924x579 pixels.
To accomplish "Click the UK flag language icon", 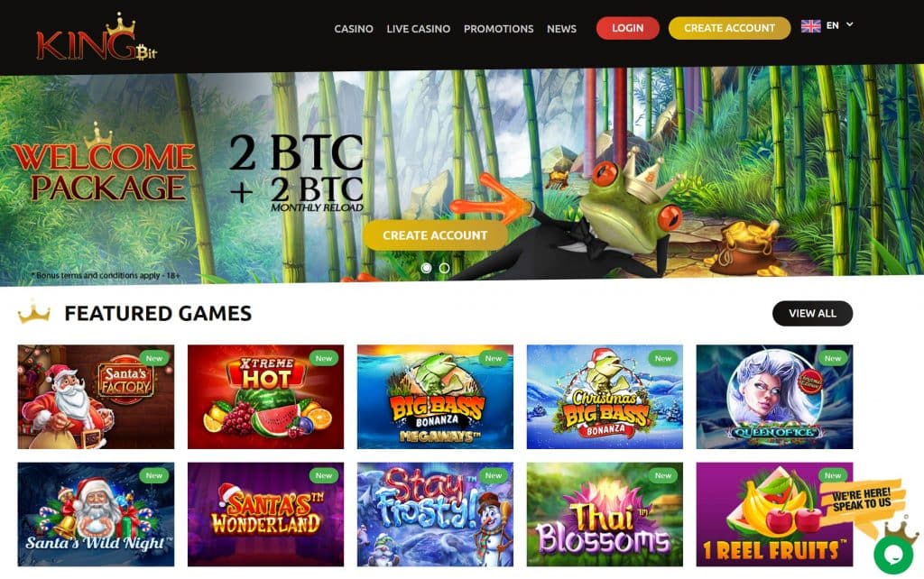I will coord(811,26).
